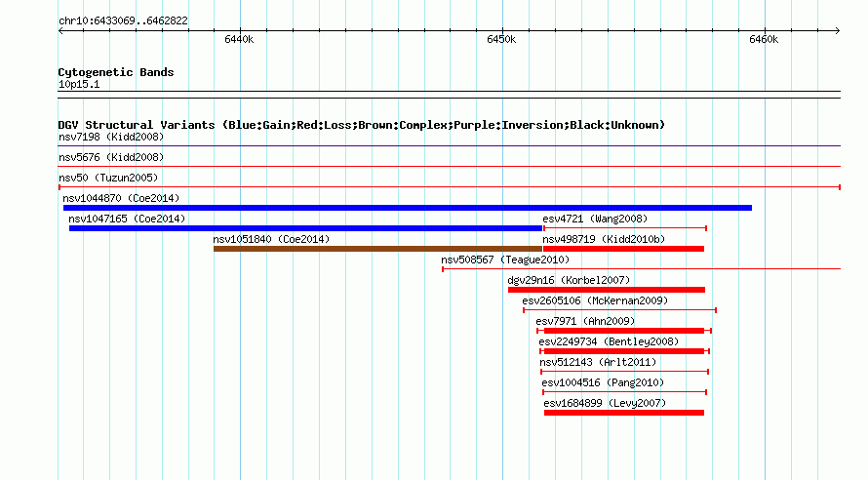Click the 6460k ruler label
This screenshot has height=480, width=868.
click(764, 39)
